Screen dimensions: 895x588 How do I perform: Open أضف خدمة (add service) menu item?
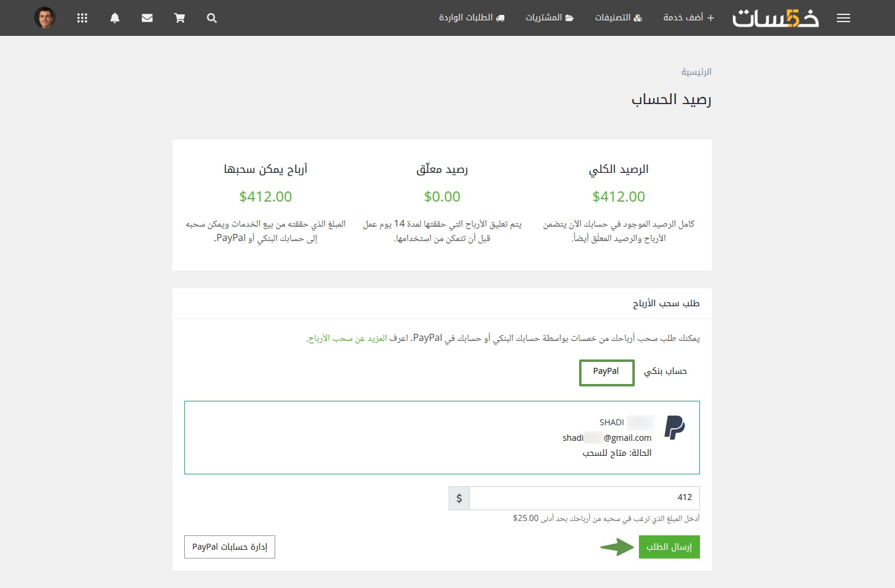point(689,18)
